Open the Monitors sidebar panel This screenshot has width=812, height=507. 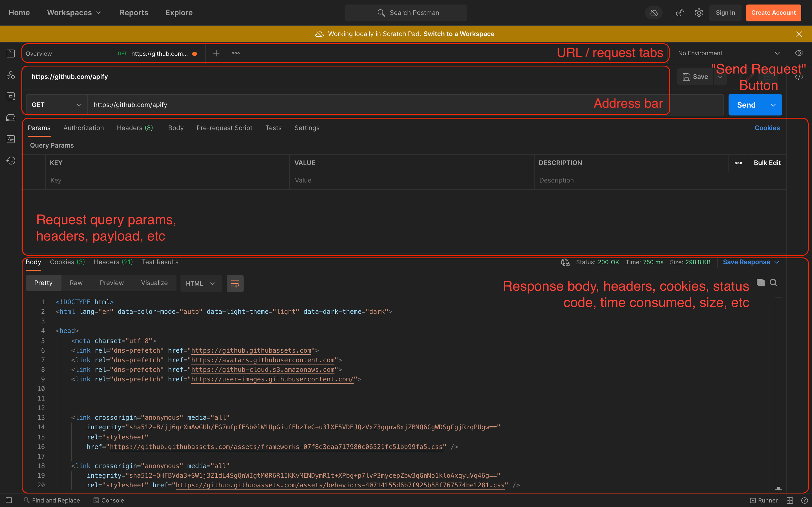[10, 139]
